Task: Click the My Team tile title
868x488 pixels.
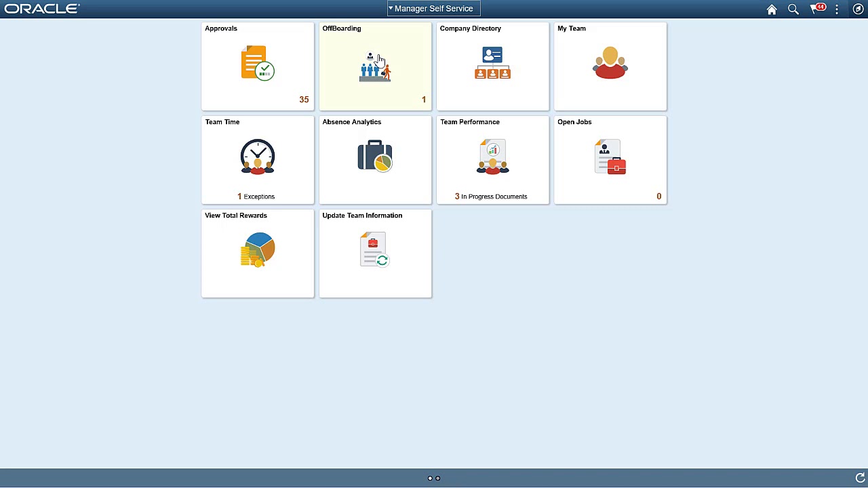Action: 572,28
